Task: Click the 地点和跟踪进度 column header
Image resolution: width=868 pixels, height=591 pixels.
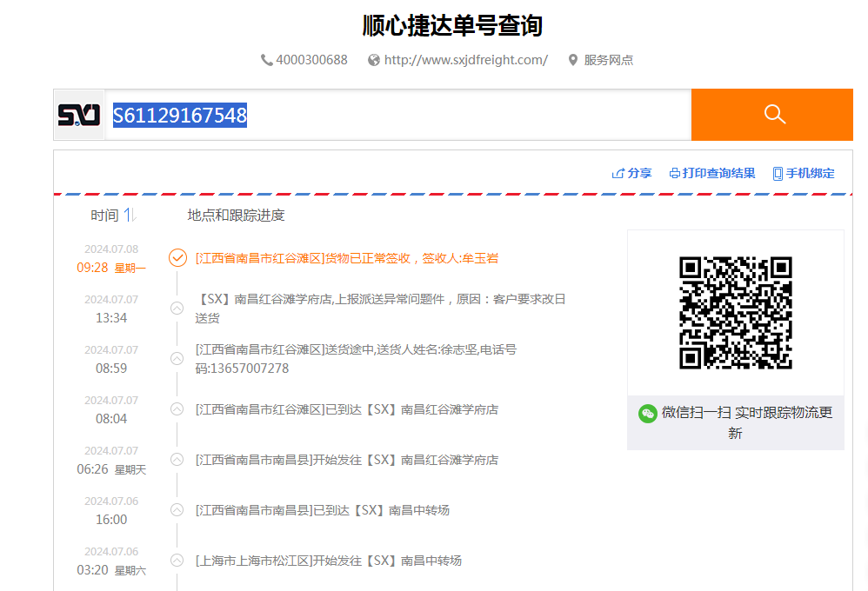Action: pos(236,216)
